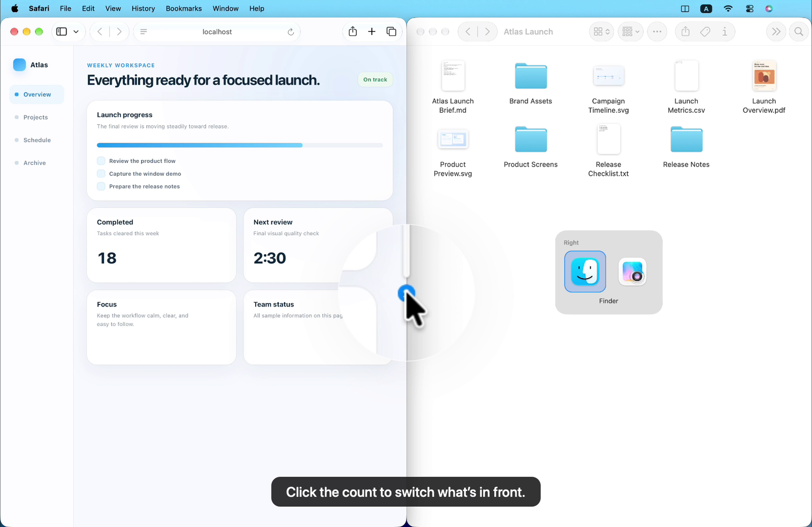Image resolution: width=812 pixels, height=527 pixels.
Task: Check Capture the window demo
Action: click(x=101, y=174)
